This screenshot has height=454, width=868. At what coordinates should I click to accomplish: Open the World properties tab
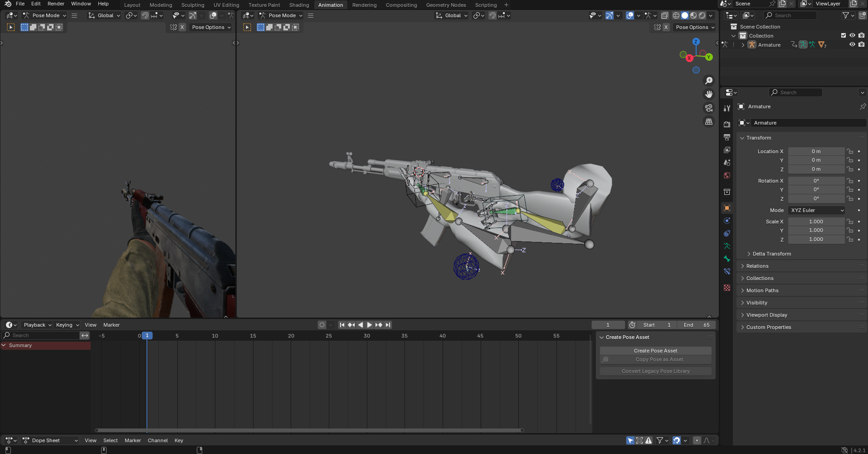[727, 175]
